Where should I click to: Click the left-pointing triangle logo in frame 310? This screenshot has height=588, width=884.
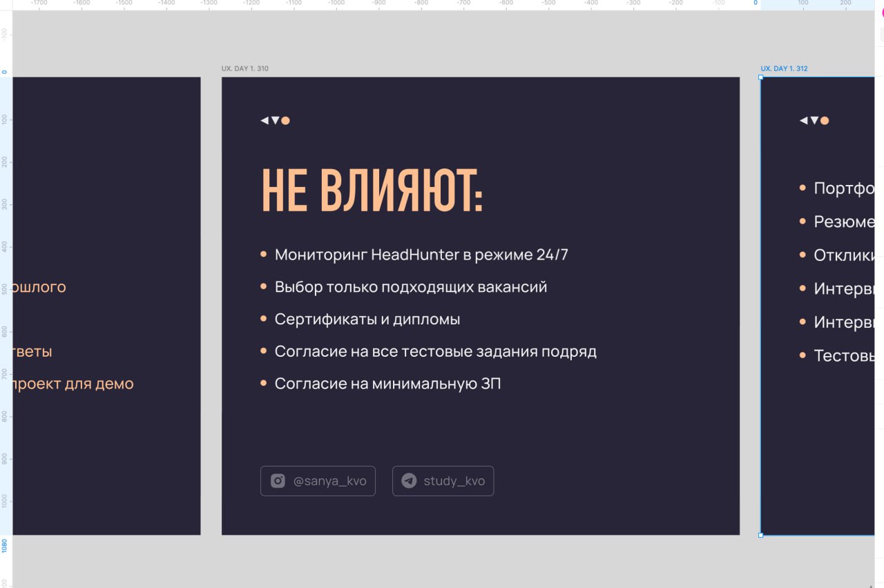pos(264,121)
